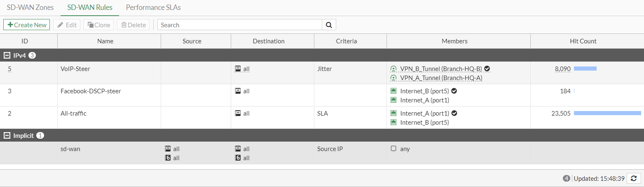
Task: Click the VPN_B_Tunnel member tunnel icon
Action: pos(393,69)
